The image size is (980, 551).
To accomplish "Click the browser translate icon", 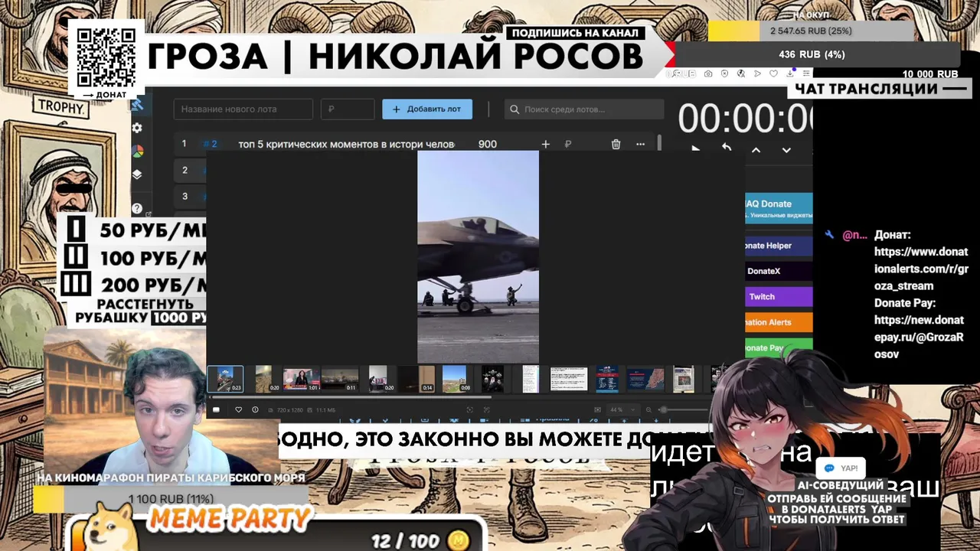I will pos(741,73).
